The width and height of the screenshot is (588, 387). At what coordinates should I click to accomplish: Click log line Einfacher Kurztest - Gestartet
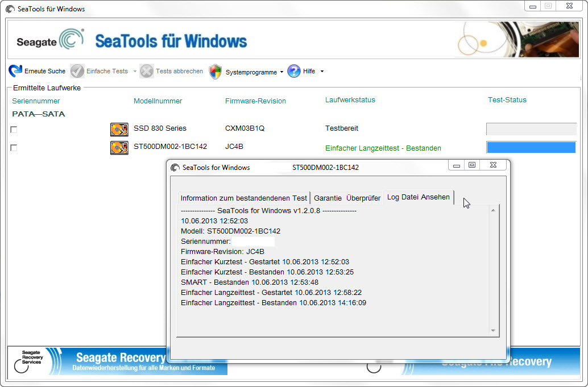click(265, 262)
